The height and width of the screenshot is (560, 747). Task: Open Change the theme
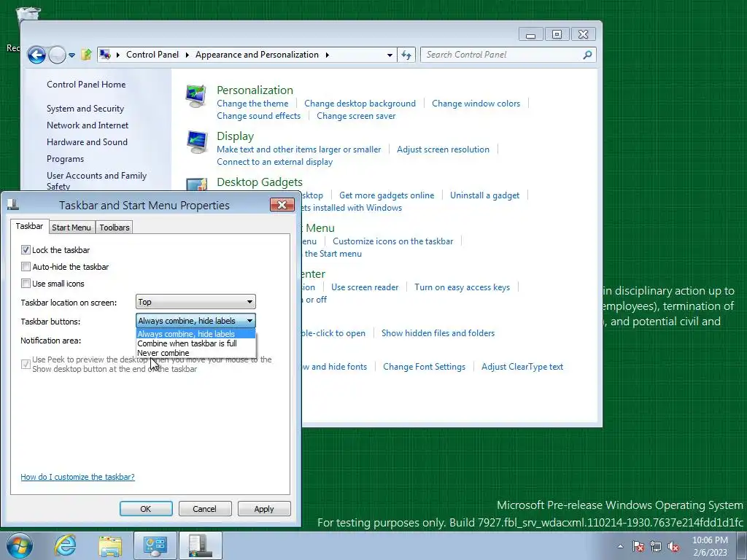(252, 104)
